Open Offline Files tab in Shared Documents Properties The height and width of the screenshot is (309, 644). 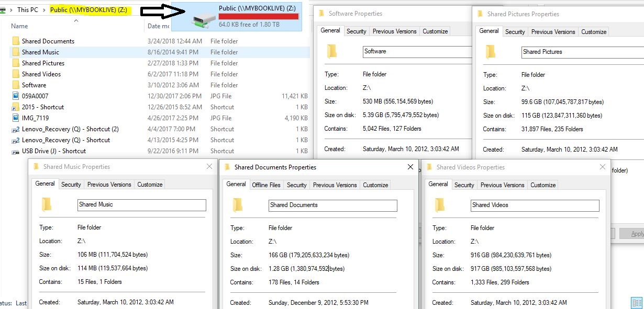pos(267,185)
